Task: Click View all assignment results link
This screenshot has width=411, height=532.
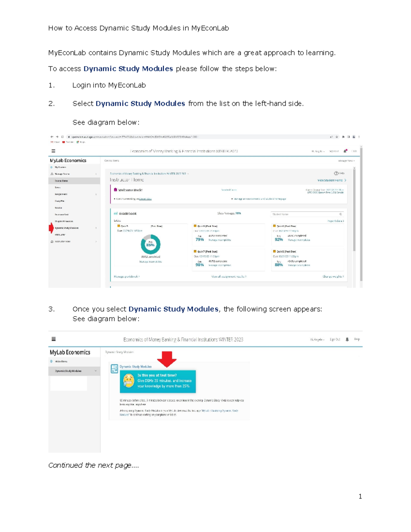Action: pyautogui.click(x=229, y=276)
